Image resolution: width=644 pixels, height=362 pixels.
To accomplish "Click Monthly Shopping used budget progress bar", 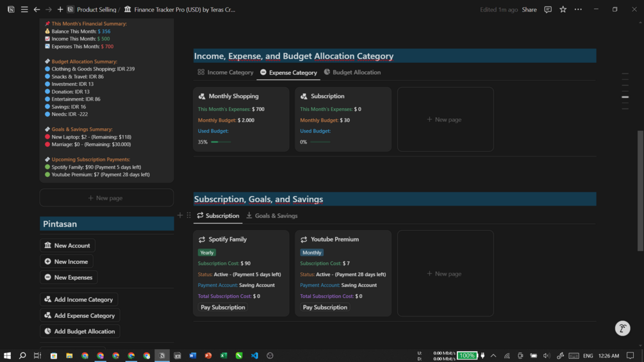I will pyautogui.click(x=221, y=142).
